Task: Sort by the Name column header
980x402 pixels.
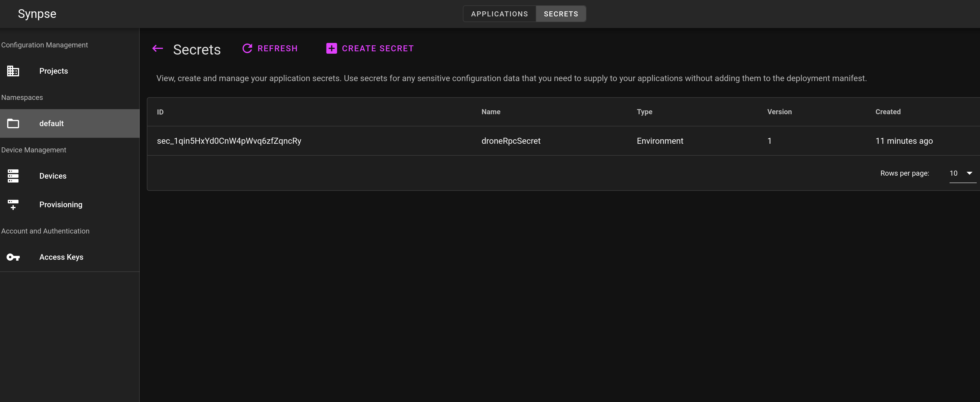Action: click(x=491, y=112)
